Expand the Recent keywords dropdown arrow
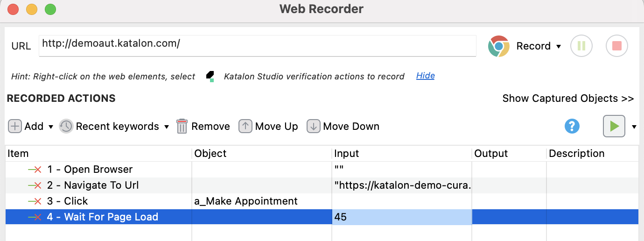The image size is (644, 241). (167, 127)
